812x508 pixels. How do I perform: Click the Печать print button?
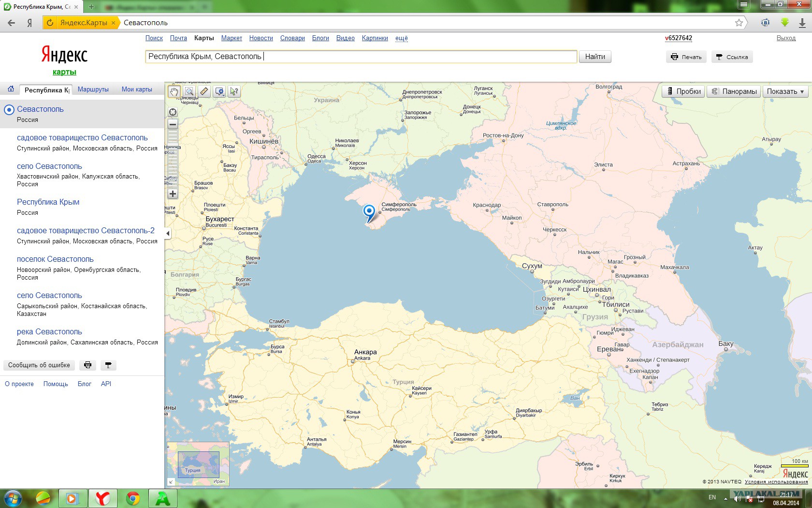686,57
